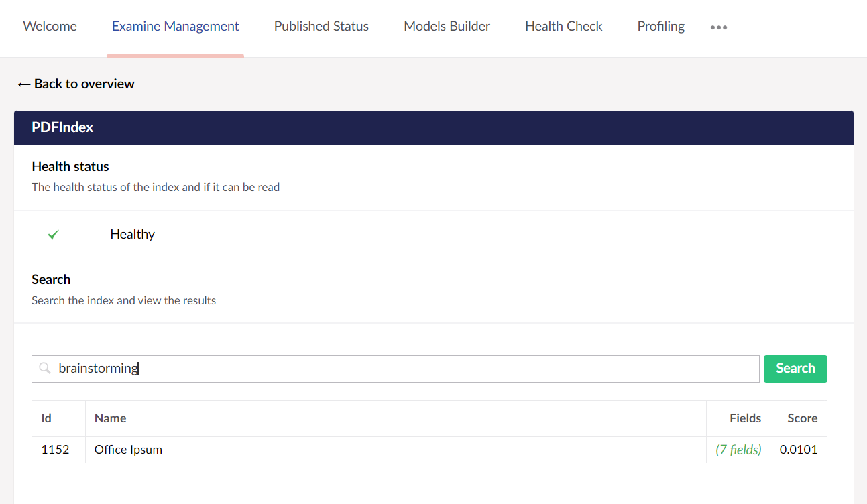Go to the Models Builder tab
This screenshot has height=504, width=867.
point(447,27)
